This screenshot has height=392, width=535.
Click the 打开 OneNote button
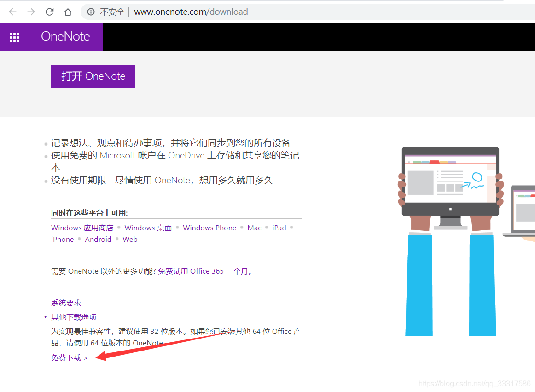93,76
